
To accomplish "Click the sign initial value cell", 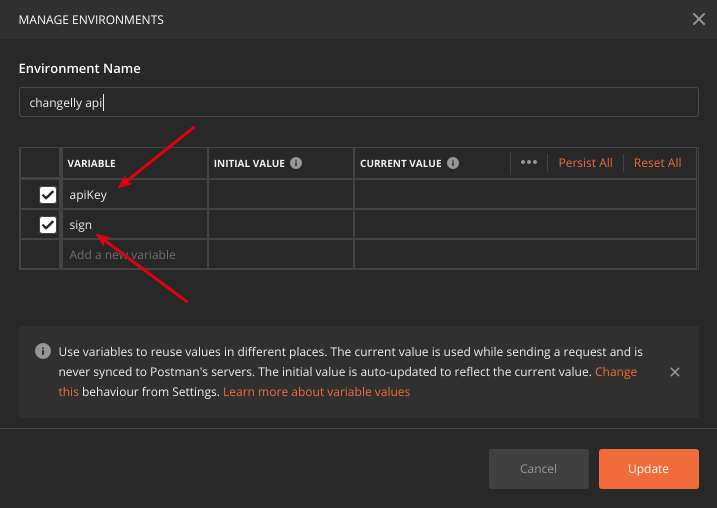I will 281,225.
